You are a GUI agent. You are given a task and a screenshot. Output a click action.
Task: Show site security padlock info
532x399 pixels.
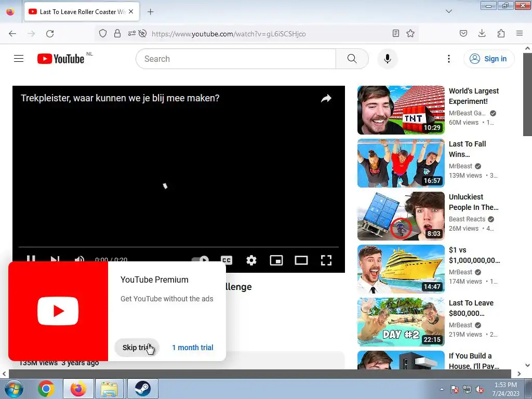point(117,33)
